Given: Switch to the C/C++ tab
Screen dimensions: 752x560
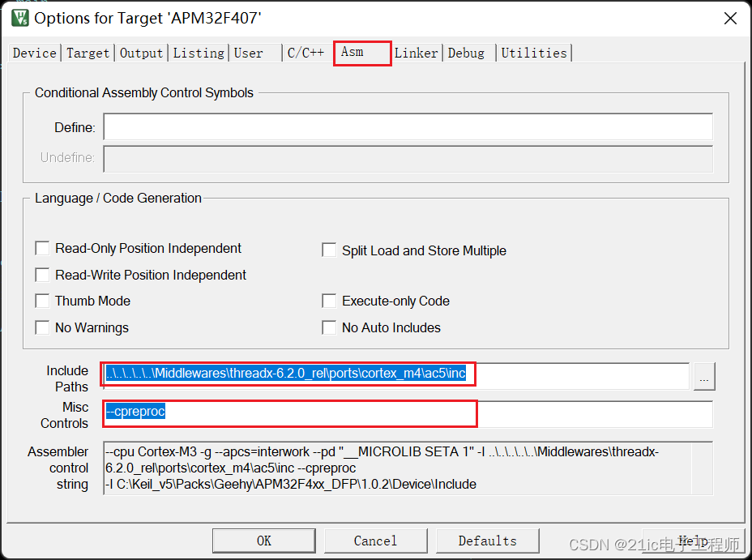Looking at the screenshot, I should 305,53.
